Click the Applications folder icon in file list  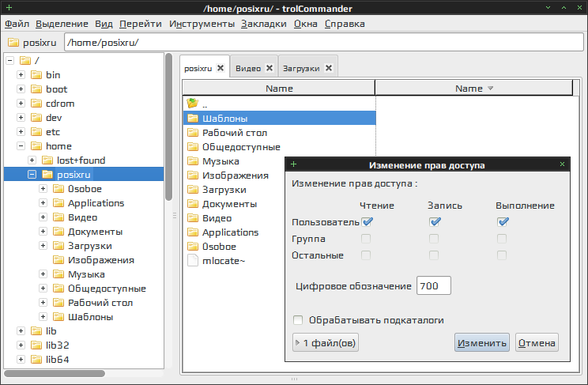click(x=193, y=232)
